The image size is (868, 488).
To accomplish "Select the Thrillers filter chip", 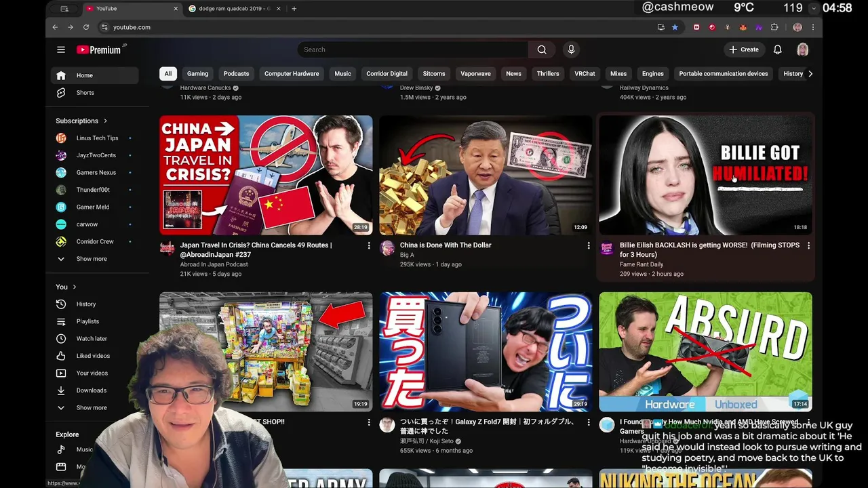I will pyautogui.click(x=548, y=74).
